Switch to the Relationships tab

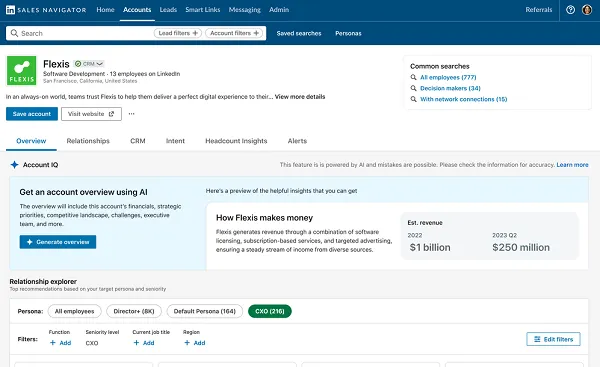click(88, 141)
